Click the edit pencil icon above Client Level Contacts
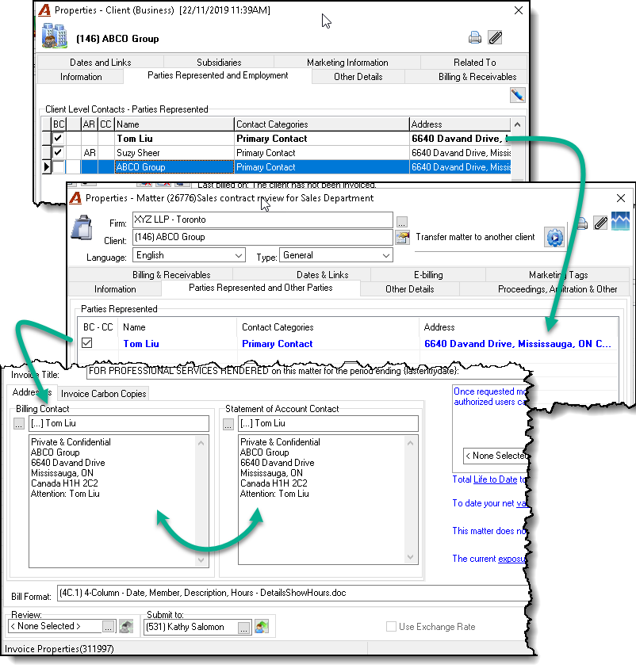 tap(518, 95)
